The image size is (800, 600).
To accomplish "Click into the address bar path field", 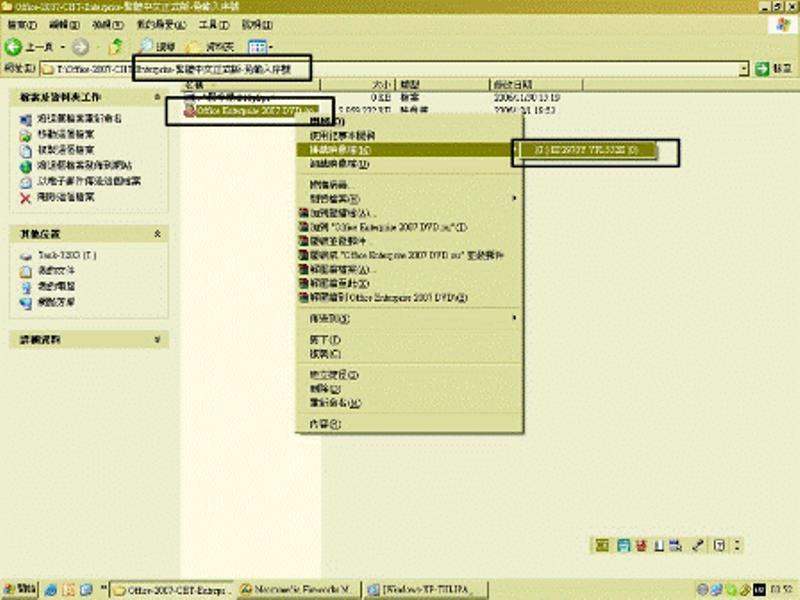I will (x=390, y=69).
